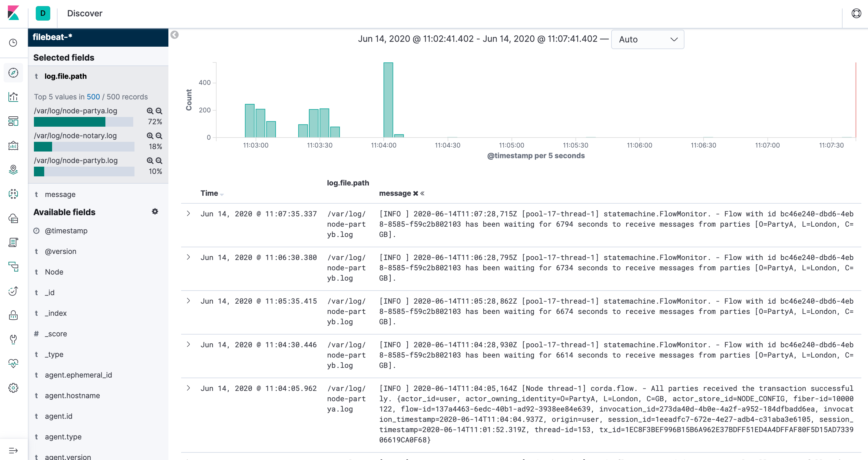Open Dashboard in the sidebar
The width and height of the screenshot is (868, 460).
[x=13, y=121]
